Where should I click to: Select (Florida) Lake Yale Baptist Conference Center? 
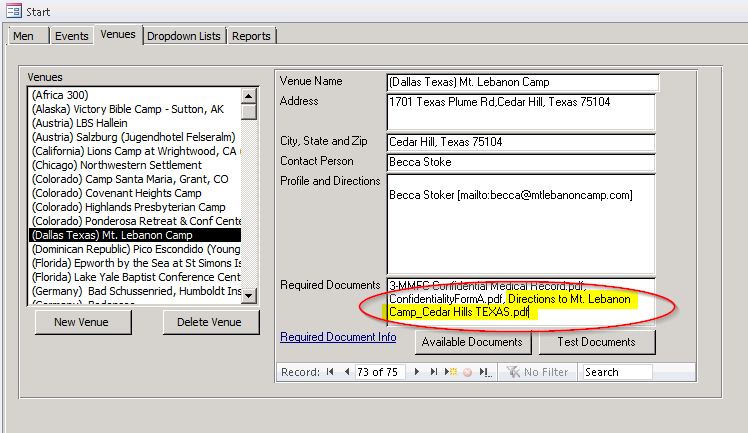135,277
